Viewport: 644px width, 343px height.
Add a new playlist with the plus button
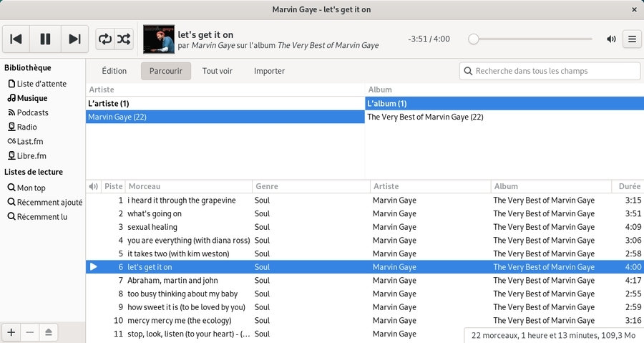click(11, 332)
